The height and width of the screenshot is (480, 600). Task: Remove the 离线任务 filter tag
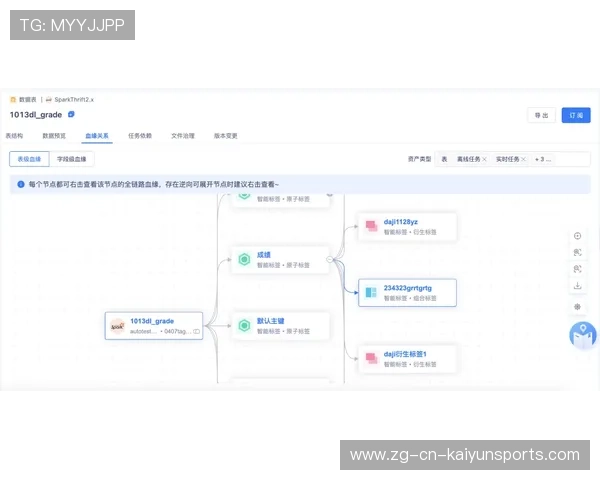(484, 159)
